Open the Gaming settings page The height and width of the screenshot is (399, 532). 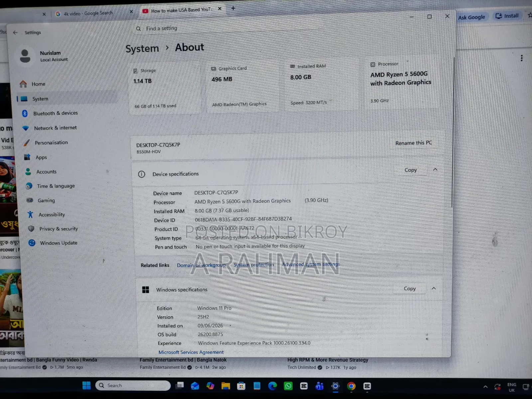click(46, 200)
